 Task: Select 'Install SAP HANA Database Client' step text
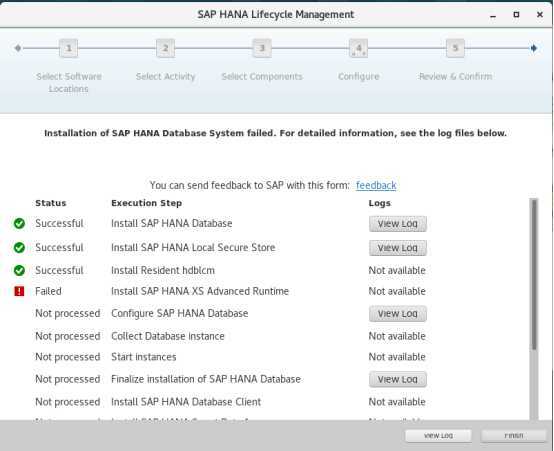coord(186,402)
